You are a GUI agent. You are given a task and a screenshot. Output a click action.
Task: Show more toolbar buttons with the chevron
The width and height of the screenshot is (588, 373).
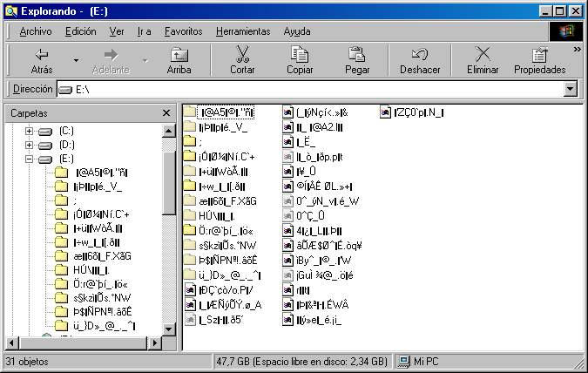coord(578,49)
